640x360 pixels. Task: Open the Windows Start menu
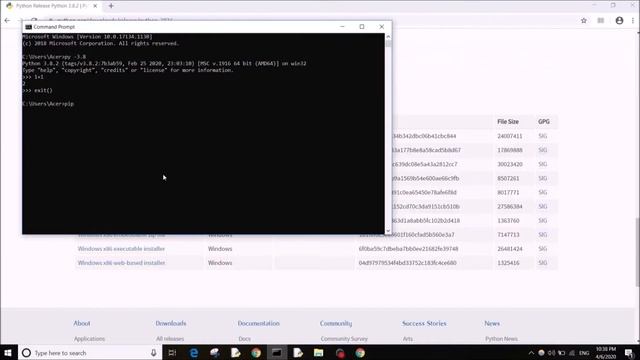[8, 353]
